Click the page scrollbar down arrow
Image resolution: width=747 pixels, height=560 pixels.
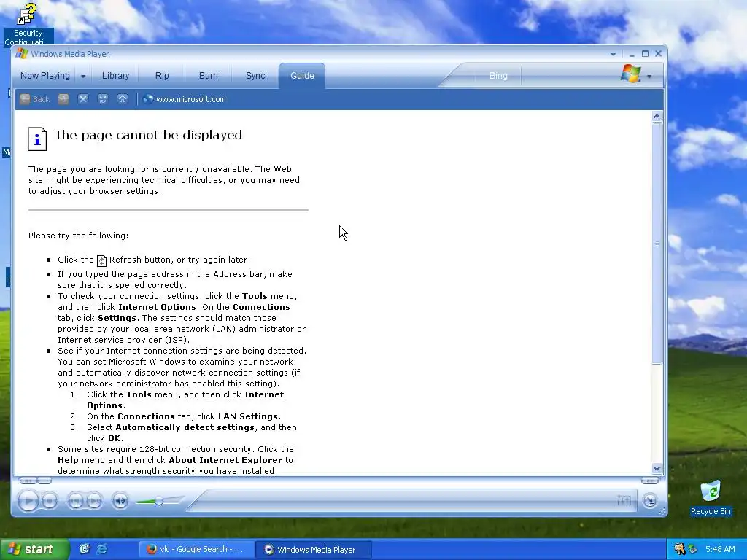657,469
